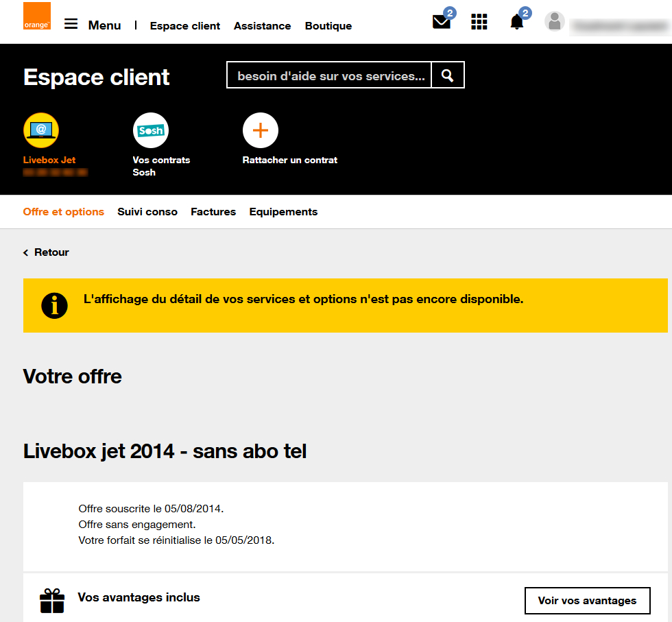Select the Livebox Jet contract icon
The height and width of the screenshot is (622, 672).
pyautogui.click(x=41, y=130)
